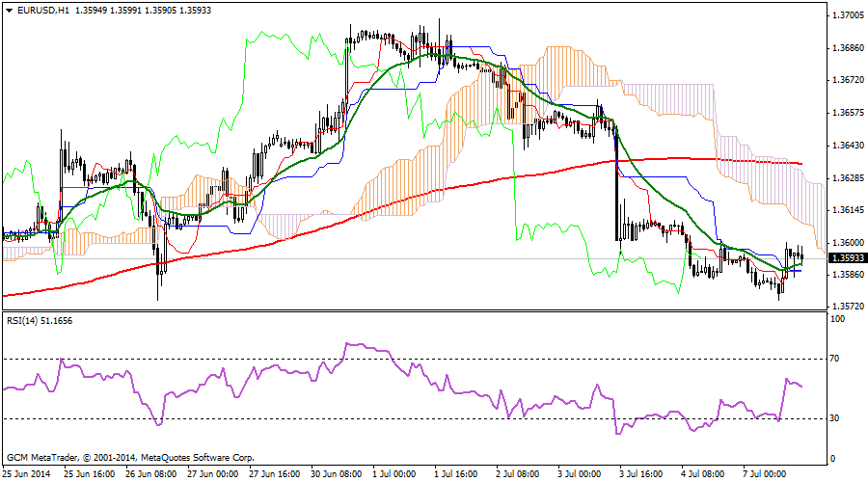Click the current price label 1.35933
Viewport: 868px width, 482px height.
pyautogui.click(x=848, y=258)
